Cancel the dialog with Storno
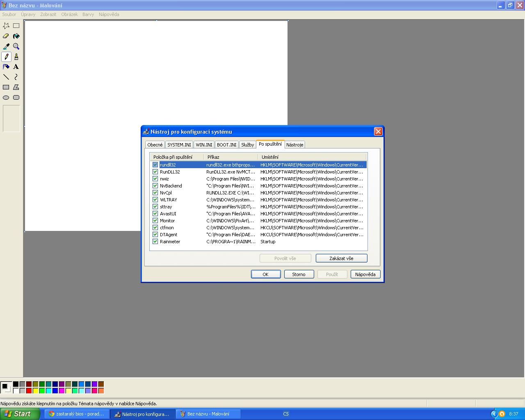 click(x=299, y=274)
